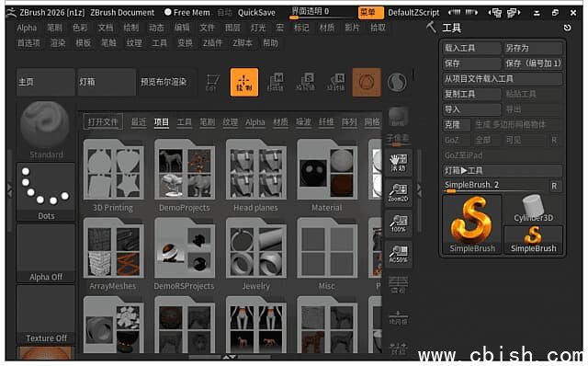Switch to the 项目 lightbox tab
This screenshot has width=588, height=366.
pos(162,122)
